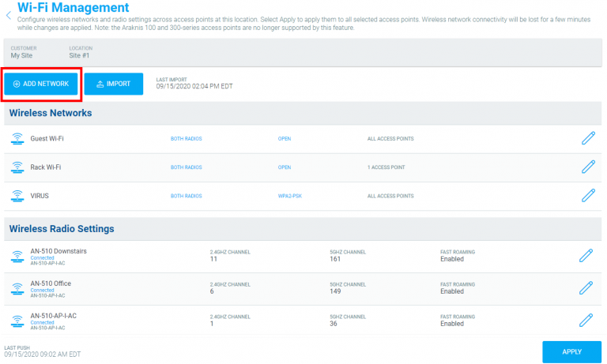Click Fast Roaming Enabled for AN-510 Downstairs

452,259
